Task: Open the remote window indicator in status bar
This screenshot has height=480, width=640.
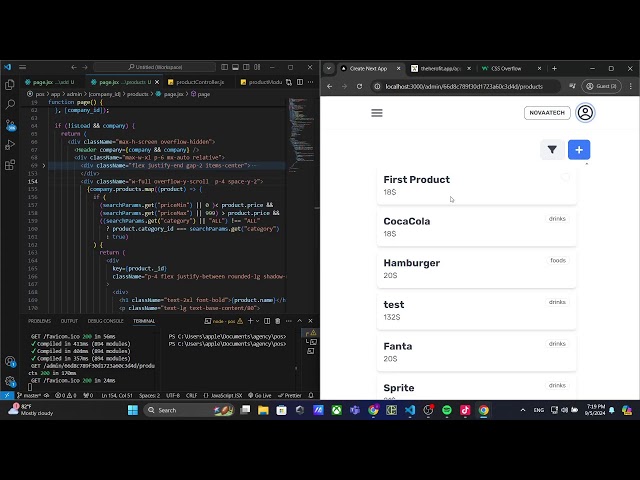Action: pos(7,395)
